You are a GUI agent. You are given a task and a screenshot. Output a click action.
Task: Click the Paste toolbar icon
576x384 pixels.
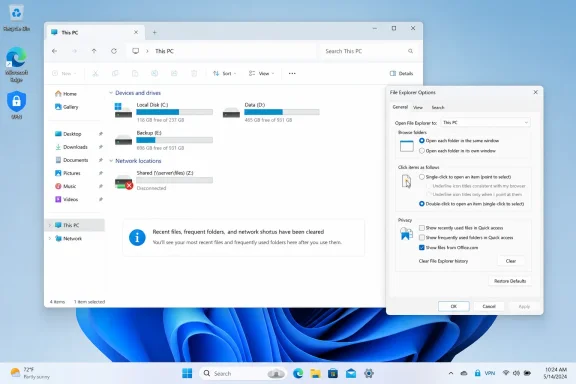(135, 73)
